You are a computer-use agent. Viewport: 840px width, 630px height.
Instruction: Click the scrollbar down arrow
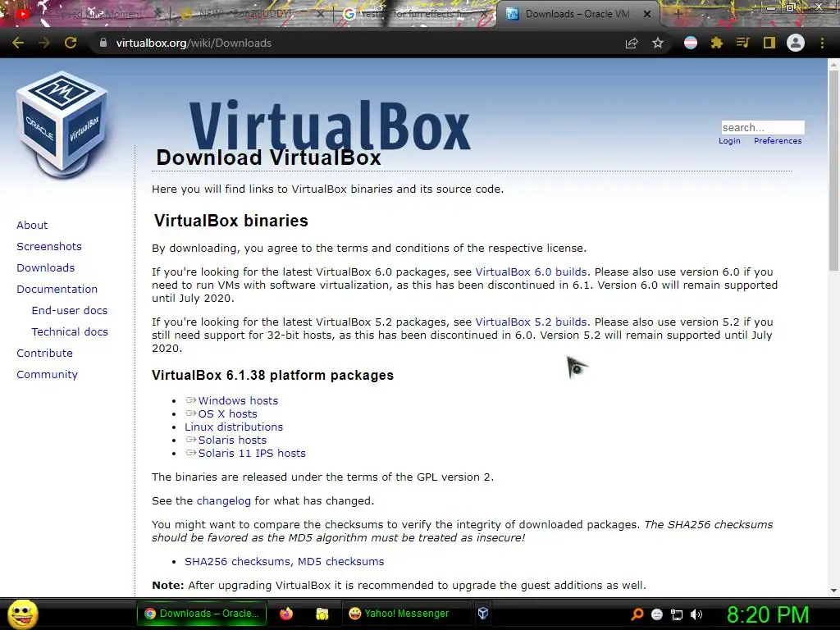coord(833,591)
